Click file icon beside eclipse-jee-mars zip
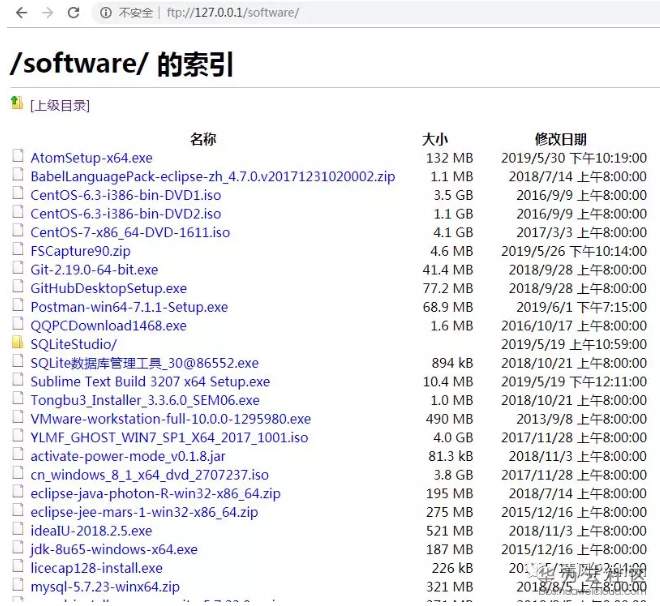The image size is (660, 606). (17, 510)
